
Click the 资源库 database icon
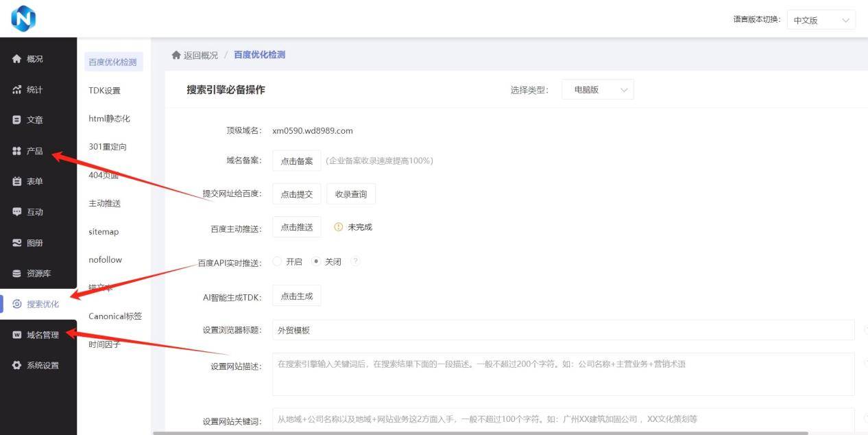(17, 274)
